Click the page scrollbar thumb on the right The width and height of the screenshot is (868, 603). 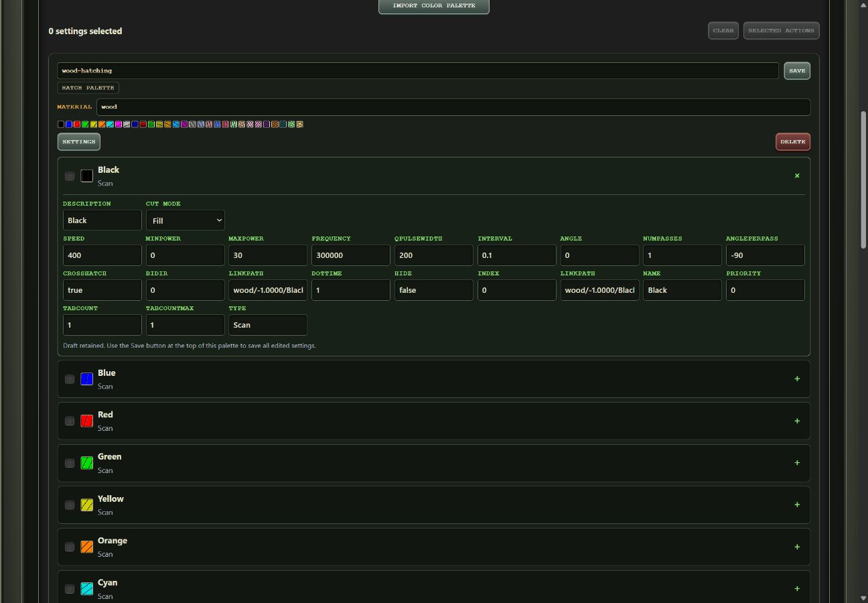[x=864, y=180]
